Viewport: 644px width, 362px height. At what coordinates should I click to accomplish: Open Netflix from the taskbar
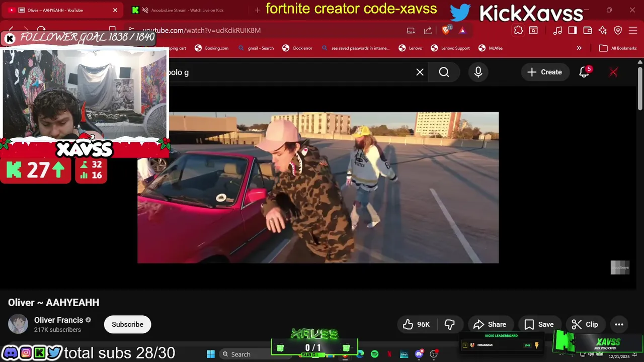tap(389, 354)
